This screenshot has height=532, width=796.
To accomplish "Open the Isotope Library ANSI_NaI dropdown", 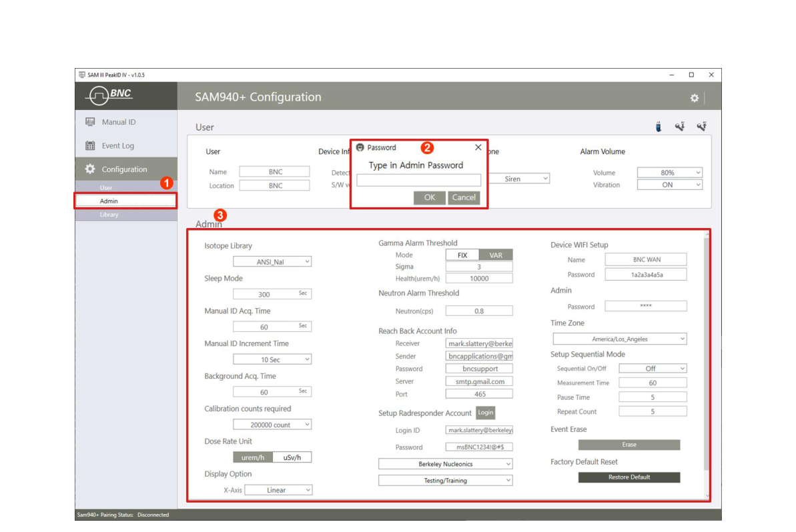I will coord(272,262).
